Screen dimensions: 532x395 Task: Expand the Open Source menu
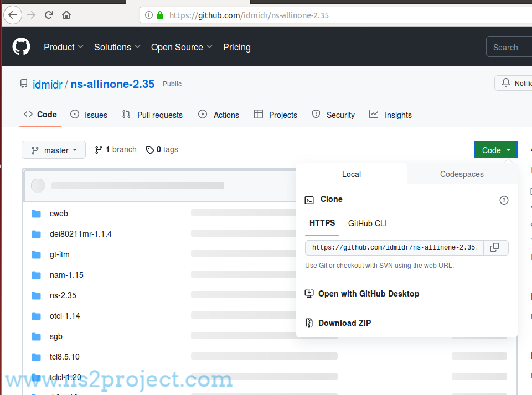tap(182, 47)
